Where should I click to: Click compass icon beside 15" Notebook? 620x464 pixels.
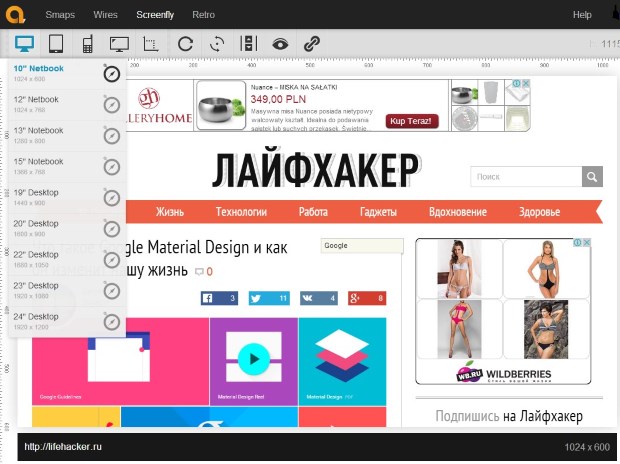tap(112, 167)
